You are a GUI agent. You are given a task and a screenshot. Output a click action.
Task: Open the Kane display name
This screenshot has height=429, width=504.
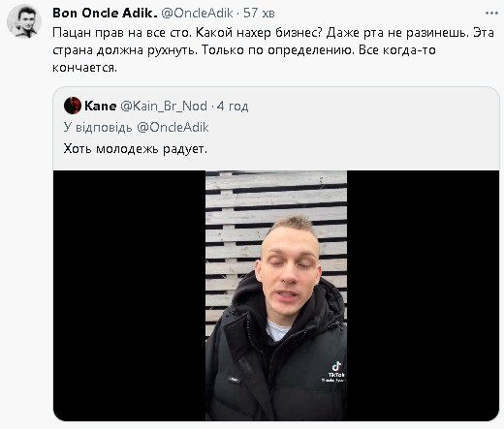click(100, 106)
